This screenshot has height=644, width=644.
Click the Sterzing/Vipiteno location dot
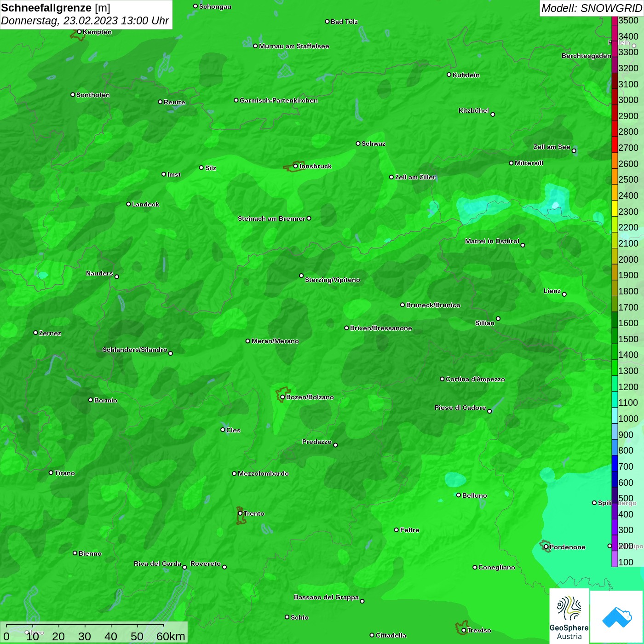pos(301,276)
